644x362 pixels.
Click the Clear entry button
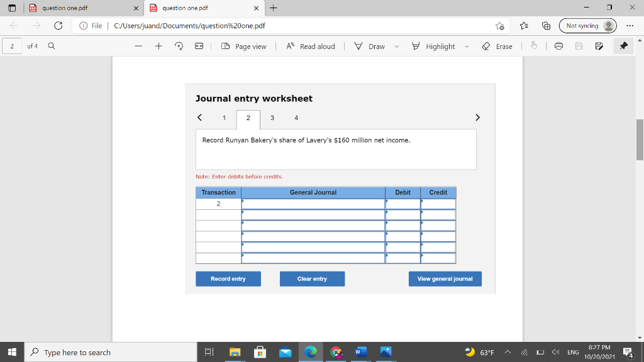(x=312, y=278)
